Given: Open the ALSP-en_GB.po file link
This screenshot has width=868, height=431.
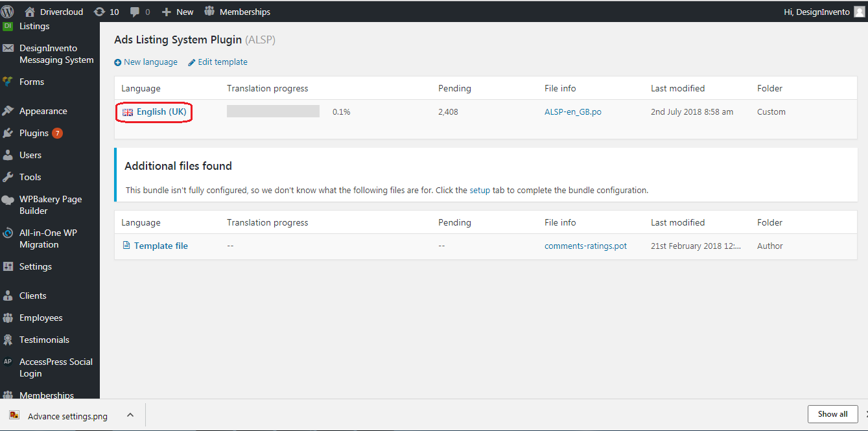Looking at the screenshot, I should pos(573,111).
